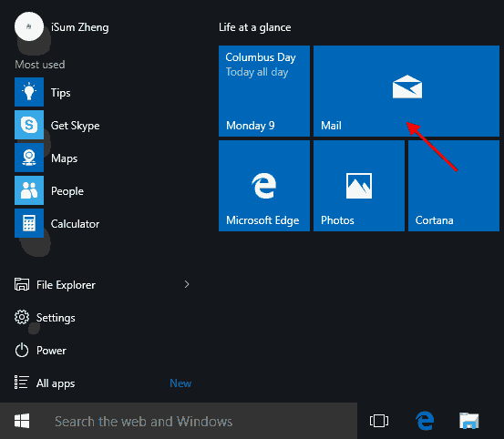The height and width of the screenshot is (439, 504).
Task: Open File Explorer from the taskbar
Action: pyautogui.click(x=469, y=421)
